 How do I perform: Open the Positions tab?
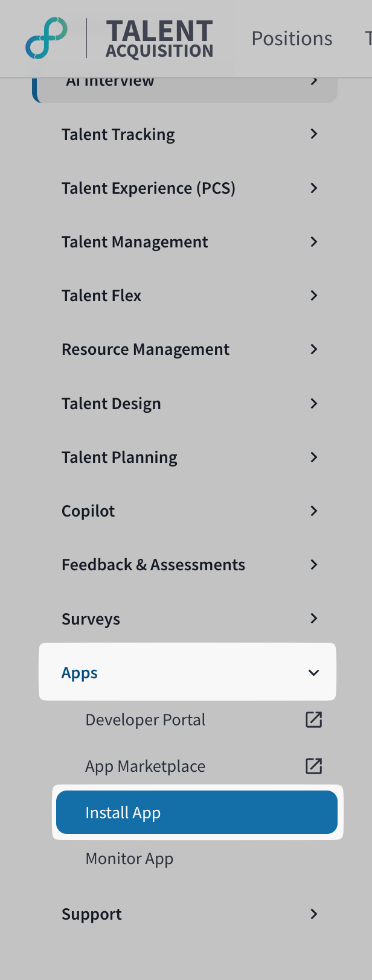292,39
